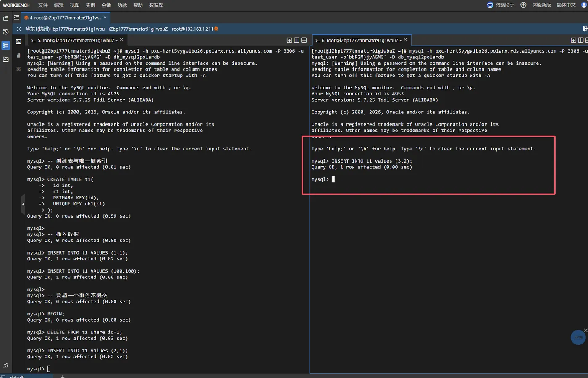Split left pane vertically
588x378 pixels.
[x=297, y=40]
